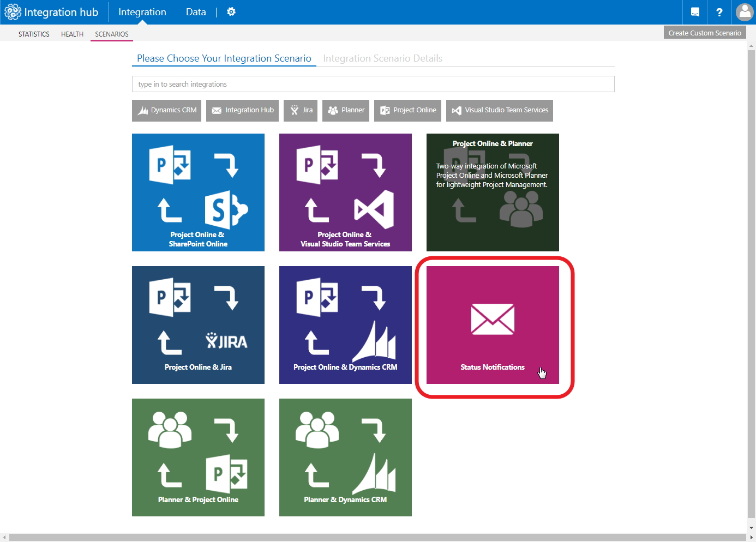The width and height of the screenshot is (756, 542).
Task: Open Project Online & Planner tile
Action: point(493,192)
